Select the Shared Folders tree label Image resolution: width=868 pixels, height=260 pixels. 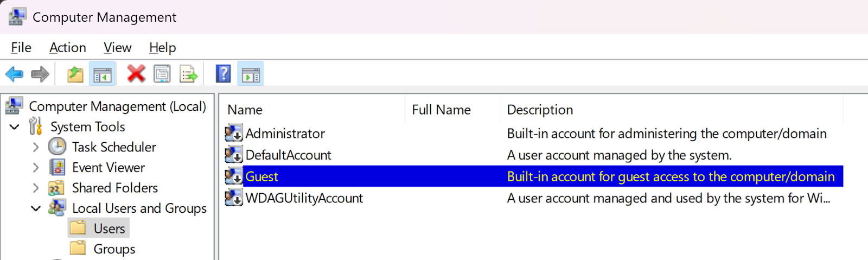pos(115,188)
